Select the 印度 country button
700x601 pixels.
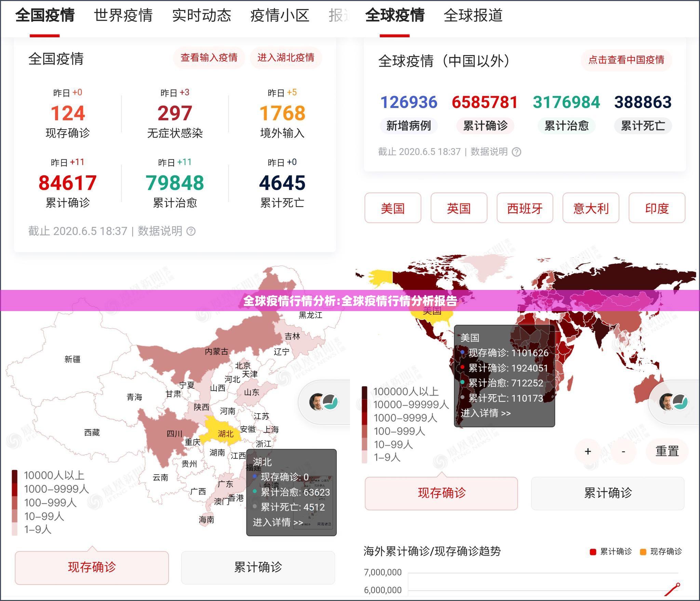click(x=657, y=209)
